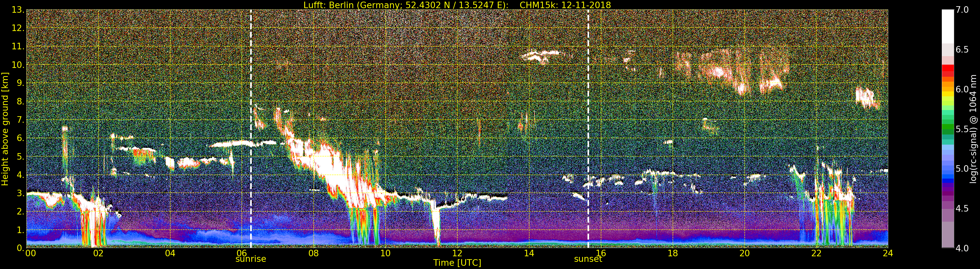980x269 pixels.
Task: Click the '5.5' colorbar tick label
Action: click(962, 129)
